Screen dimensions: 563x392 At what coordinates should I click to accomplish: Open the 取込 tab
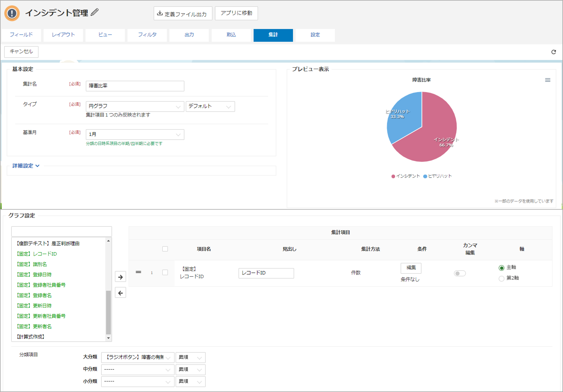click(231, 35)
